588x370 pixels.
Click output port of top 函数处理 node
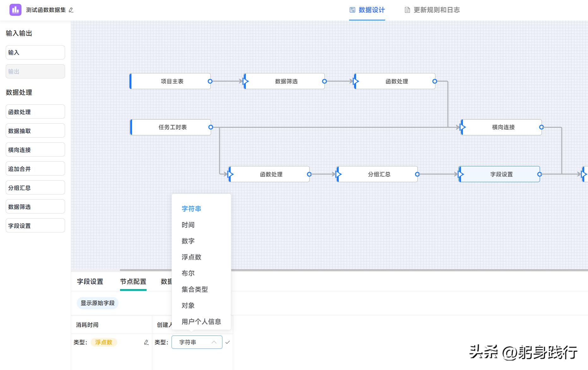click(x=435, y=81)
